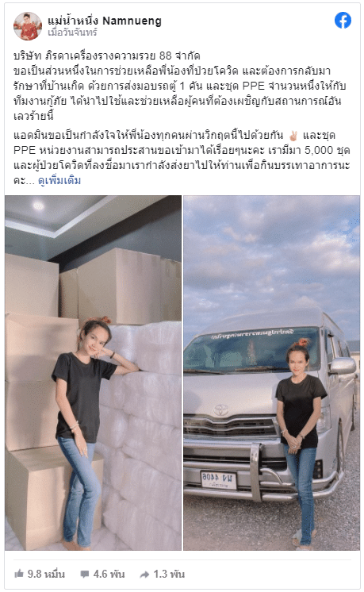Screen dimensions: 364x592
Task: Click the 9.8 หมื่น likes count
Action: (46, 575)
